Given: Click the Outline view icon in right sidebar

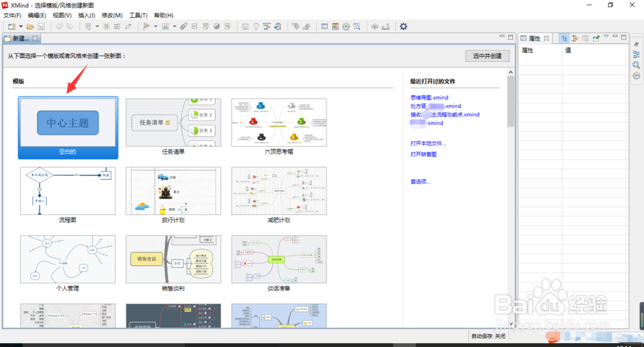Looking at the screenshot, I should click(x=636, y=54).
